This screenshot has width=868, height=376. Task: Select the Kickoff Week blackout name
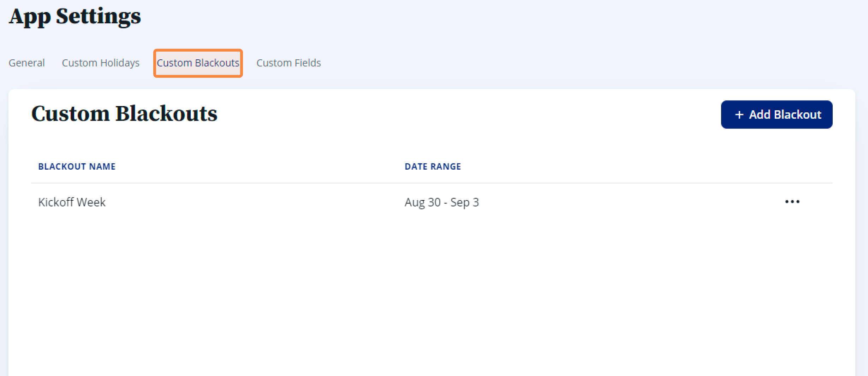(x=72, y=202)
